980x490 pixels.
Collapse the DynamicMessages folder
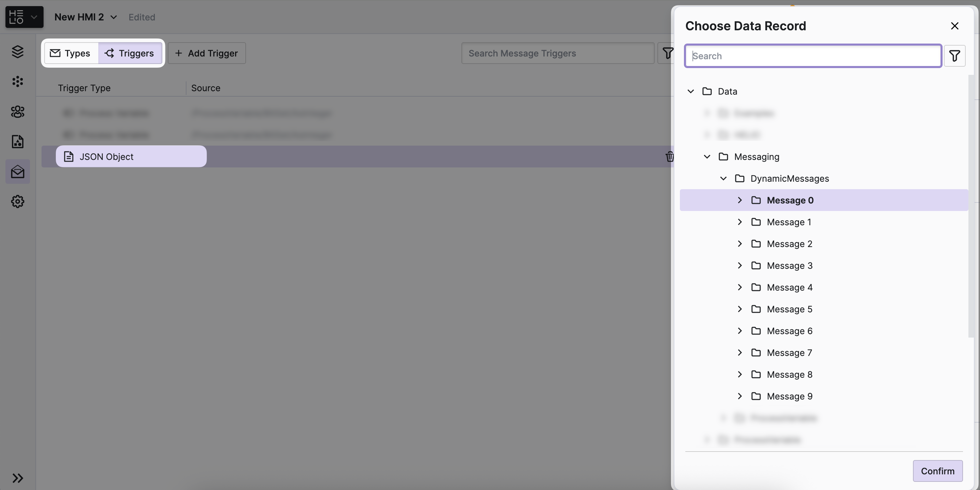(x=723, y=178)
